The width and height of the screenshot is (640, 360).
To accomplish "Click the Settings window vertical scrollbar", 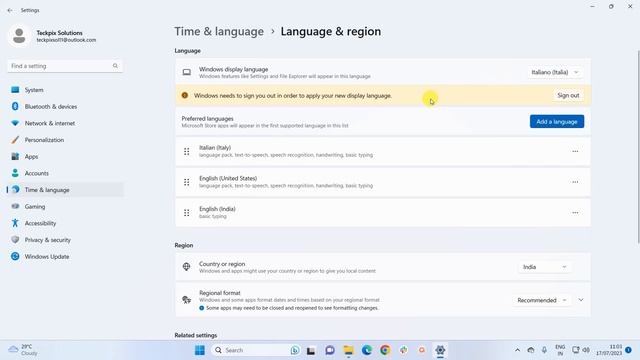I will (x=638, y=147).
